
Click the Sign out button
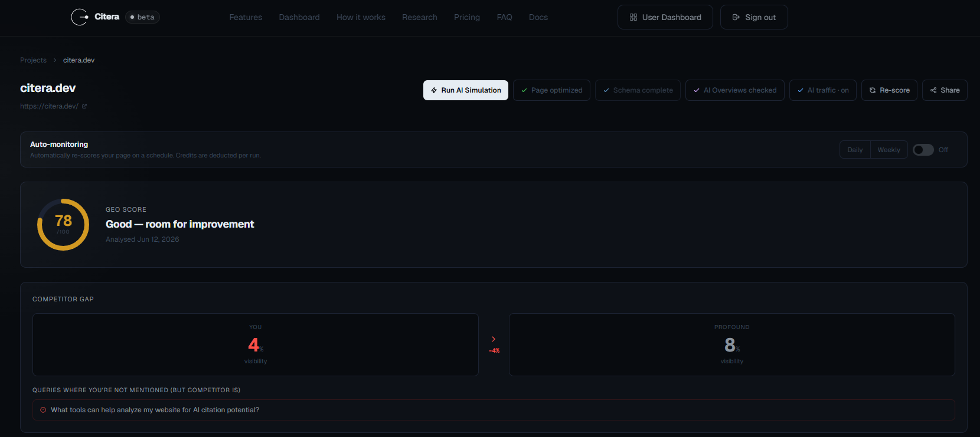coord(754,17)
